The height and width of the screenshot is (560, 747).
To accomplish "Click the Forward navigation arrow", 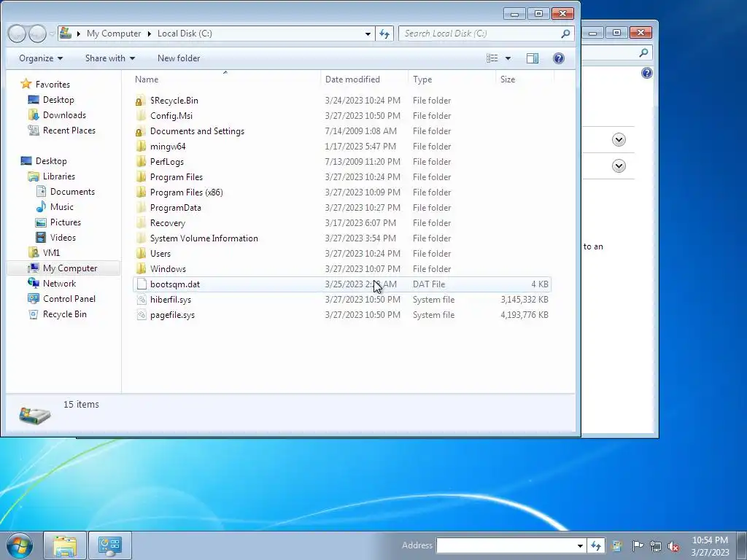I will (x=37, y=34).
